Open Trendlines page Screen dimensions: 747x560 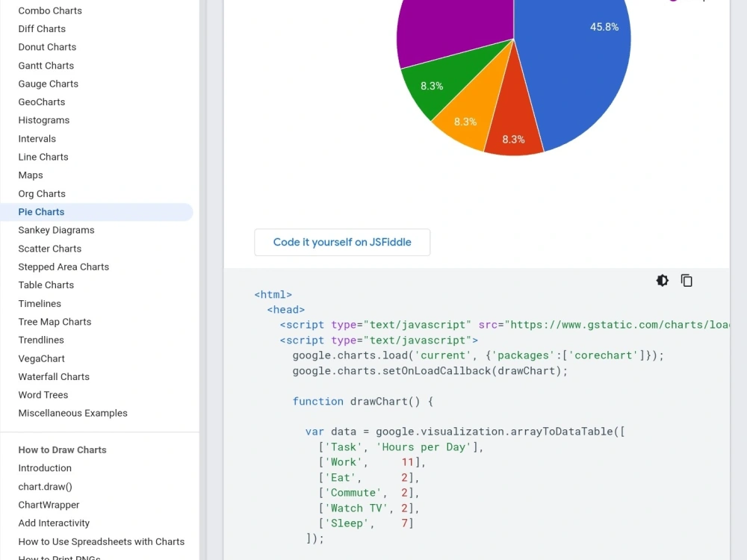(x=41, y=340)
